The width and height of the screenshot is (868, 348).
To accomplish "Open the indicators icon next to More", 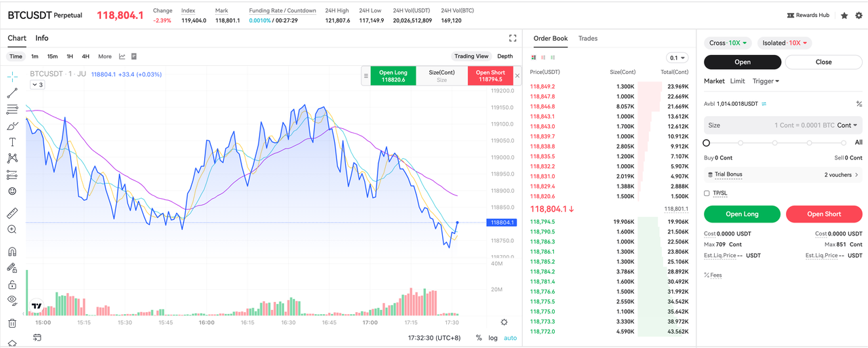I will click(x=134, y=56).
